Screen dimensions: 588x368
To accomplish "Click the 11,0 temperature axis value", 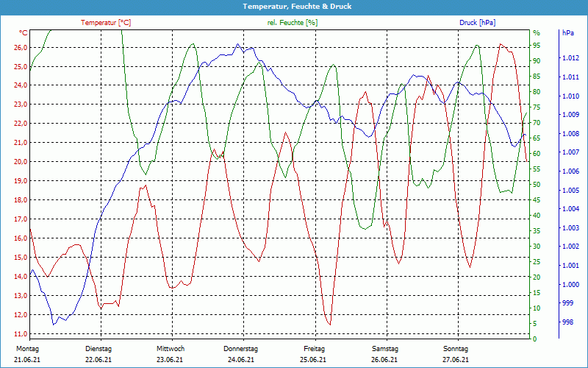I will [x=21, y=334].
